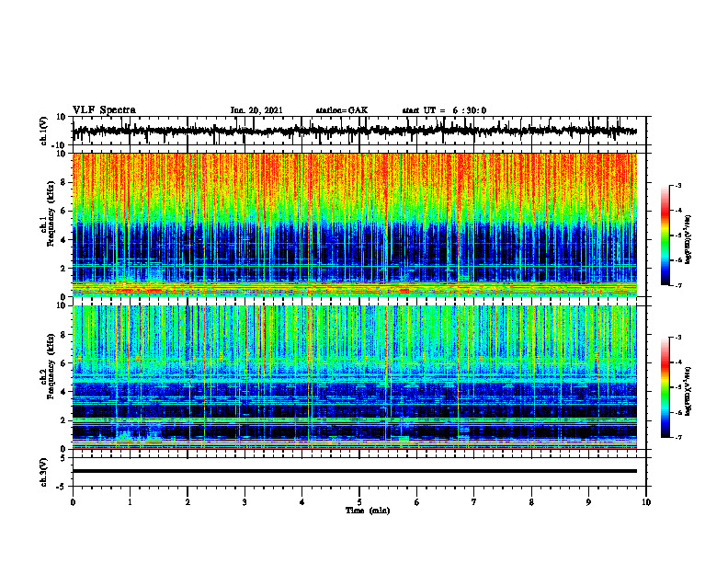Screen dimensions: 728x563
Task: Click the "8" kHz tick on ch.1 axis
Action: coord(64,182)
